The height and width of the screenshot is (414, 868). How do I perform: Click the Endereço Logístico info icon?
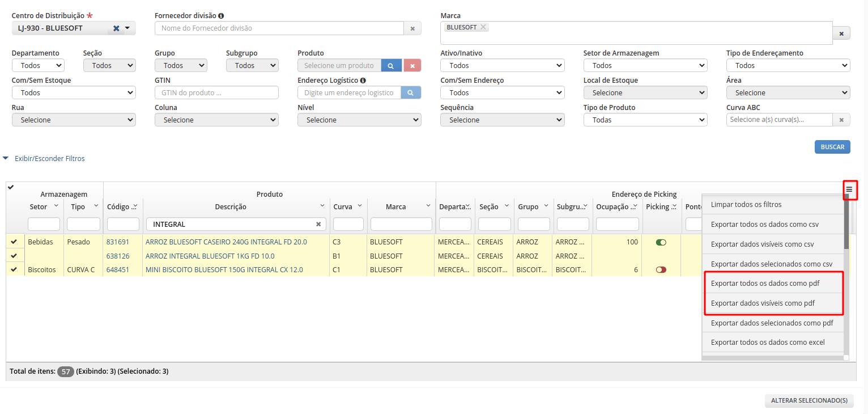[363, 81]
